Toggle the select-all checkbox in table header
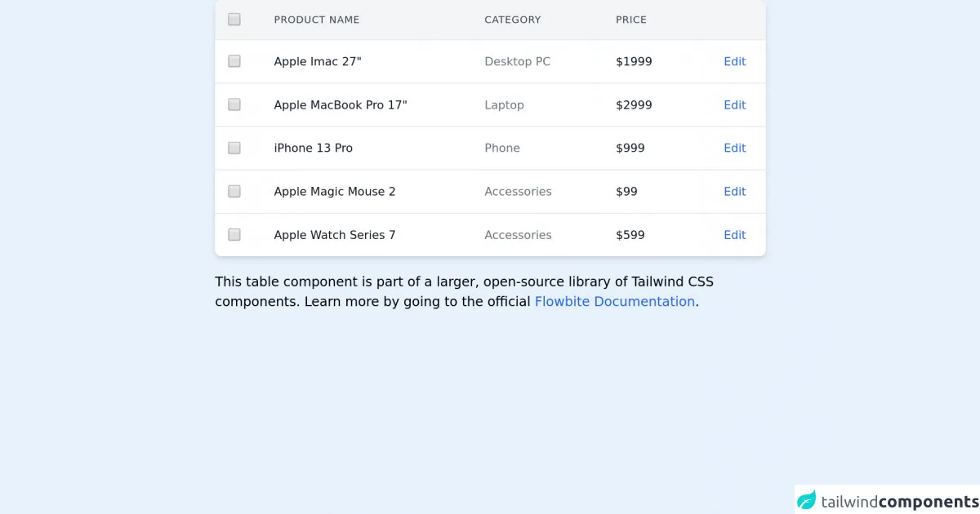The height and width of the screenshot is (514, 980). [234, 20]
